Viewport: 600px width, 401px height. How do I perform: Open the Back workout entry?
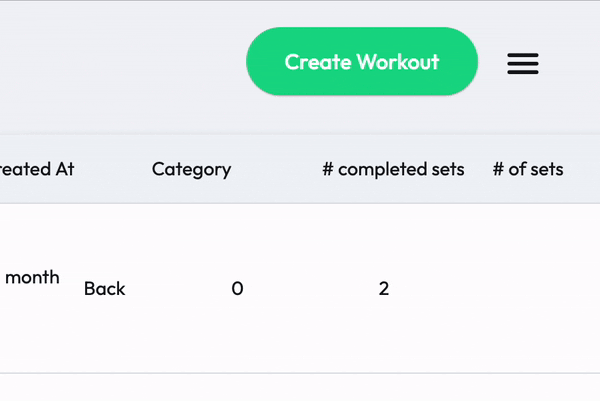(105, 289)
